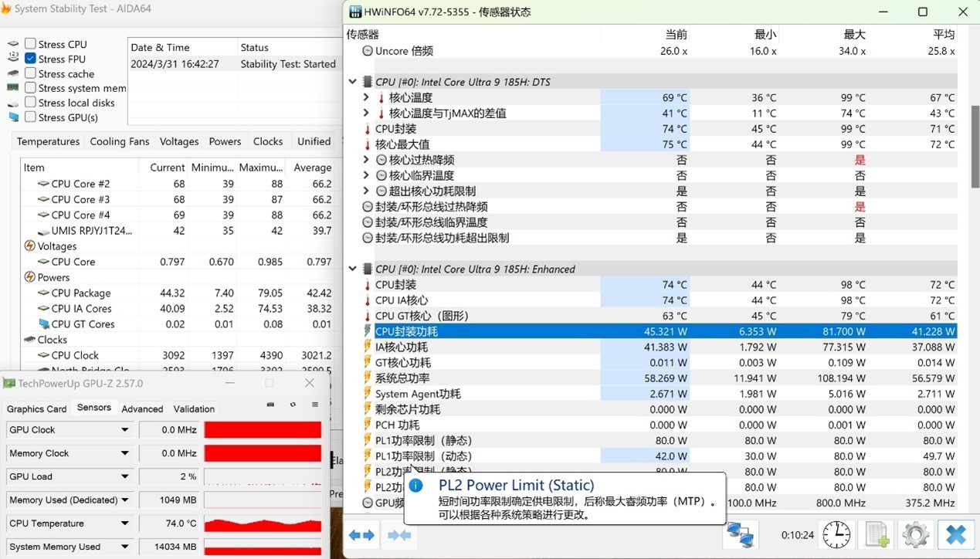Click the GPU-Z refresh icon
Screen dimensions: 980x559
tap(293, 404)
